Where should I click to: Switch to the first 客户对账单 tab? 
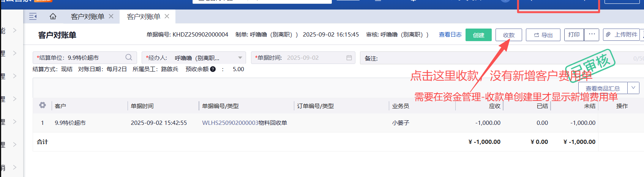click(87, 16)
